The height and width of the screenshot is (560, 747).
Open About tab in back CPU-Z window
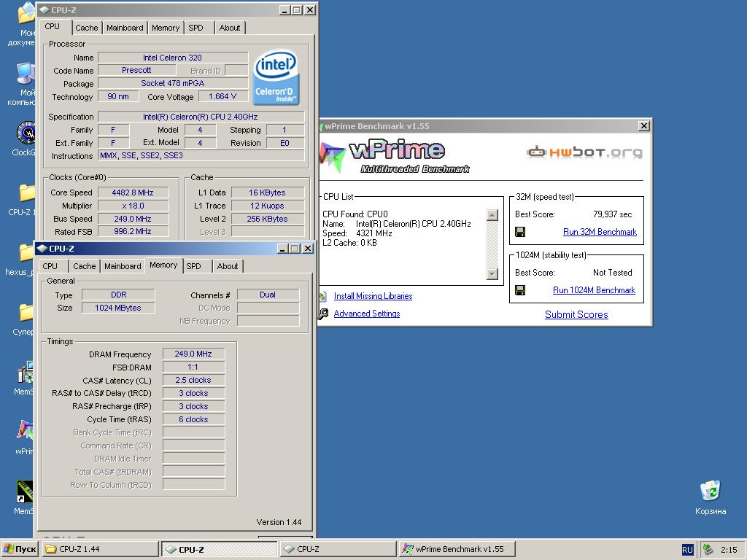(230, 28)
